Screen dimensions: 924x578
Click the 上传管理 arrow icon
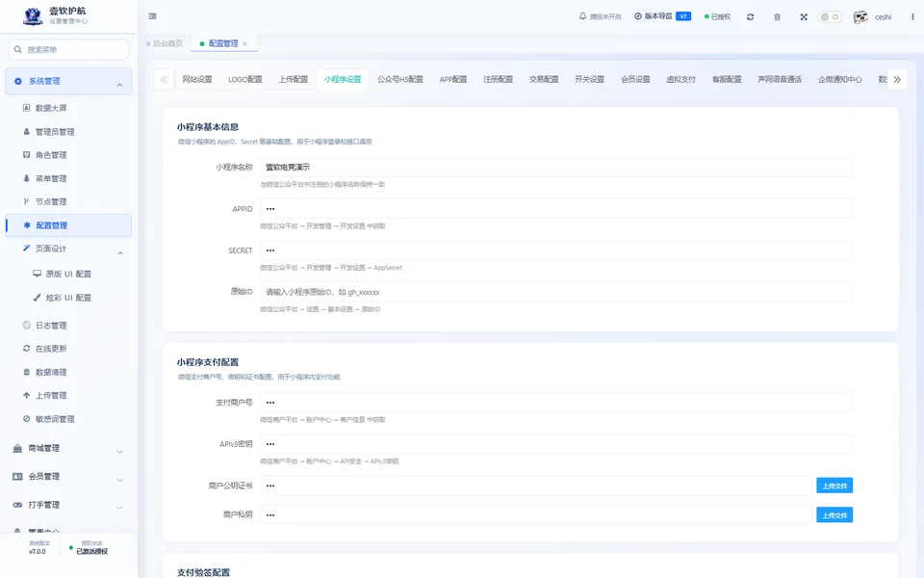(27, 395)
